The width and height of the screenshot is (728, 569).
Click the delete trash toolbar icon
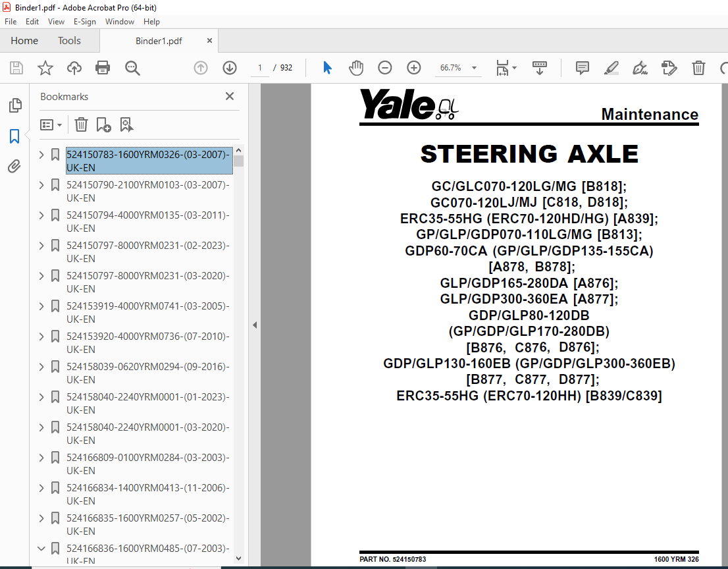click(698, 68)
